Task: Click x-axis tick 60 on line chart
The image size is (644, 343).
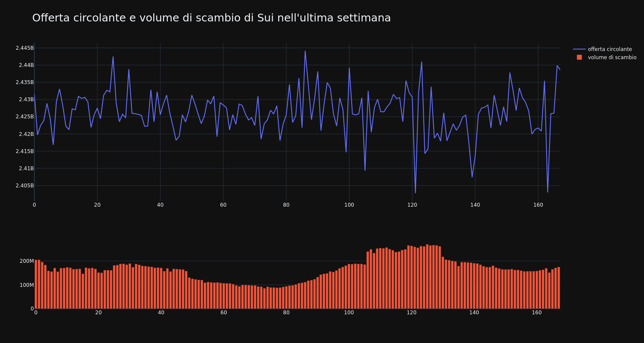Action: coord(223,205)
